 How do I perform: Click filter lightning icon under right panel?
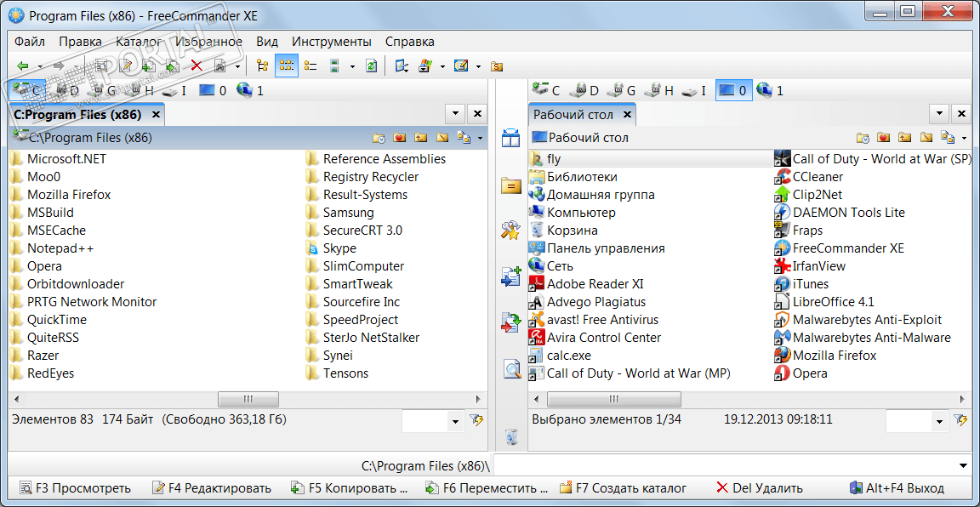click(960, 421)
